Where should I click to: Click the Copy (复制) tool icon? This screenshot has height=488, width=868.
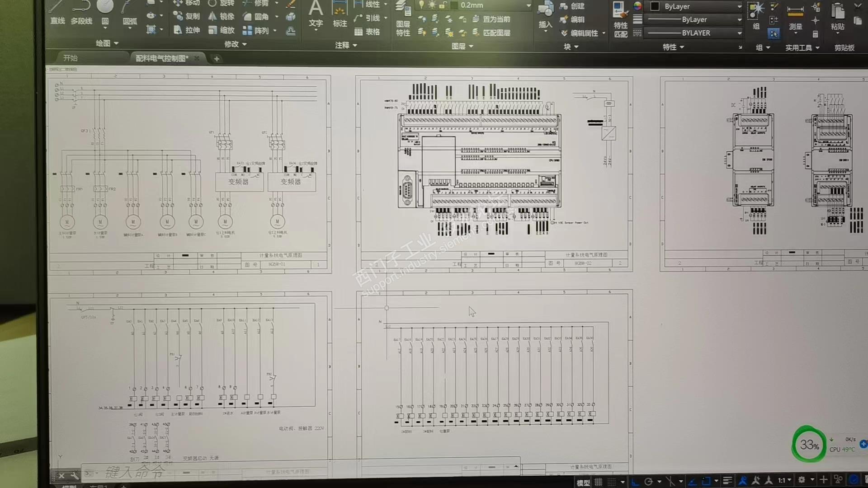click(x=178, y=16)
